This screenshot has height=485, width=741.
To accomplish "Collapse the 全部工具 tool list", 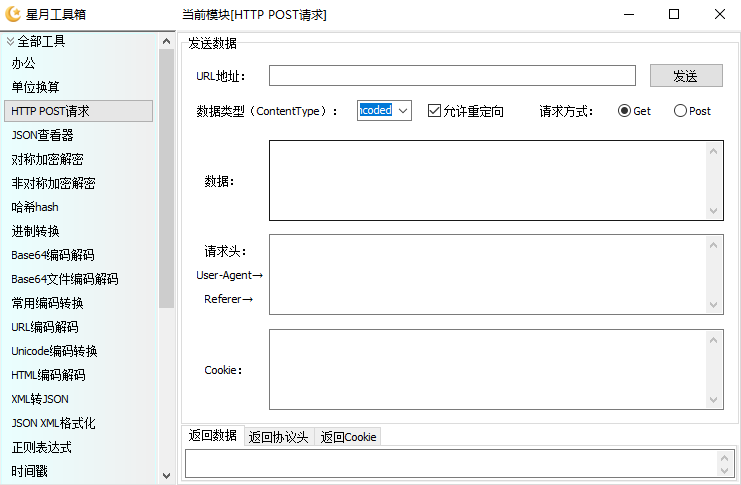I will click(10, 42).
